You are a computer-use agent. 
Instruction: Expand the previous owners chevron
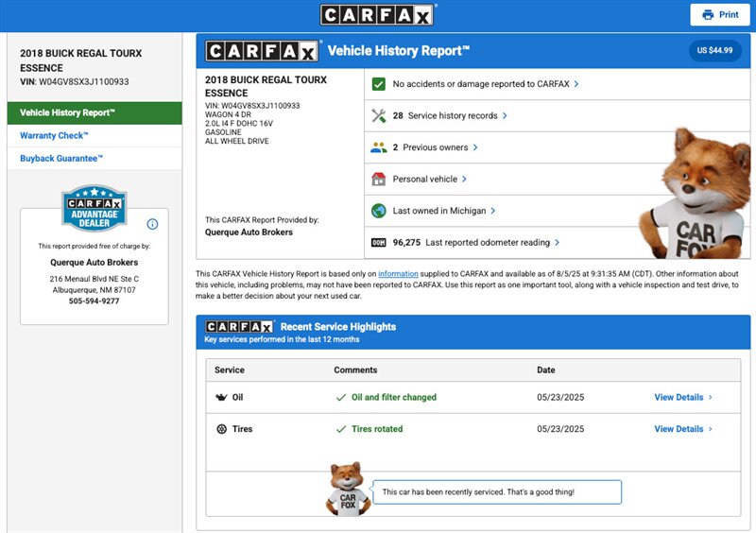475,147
